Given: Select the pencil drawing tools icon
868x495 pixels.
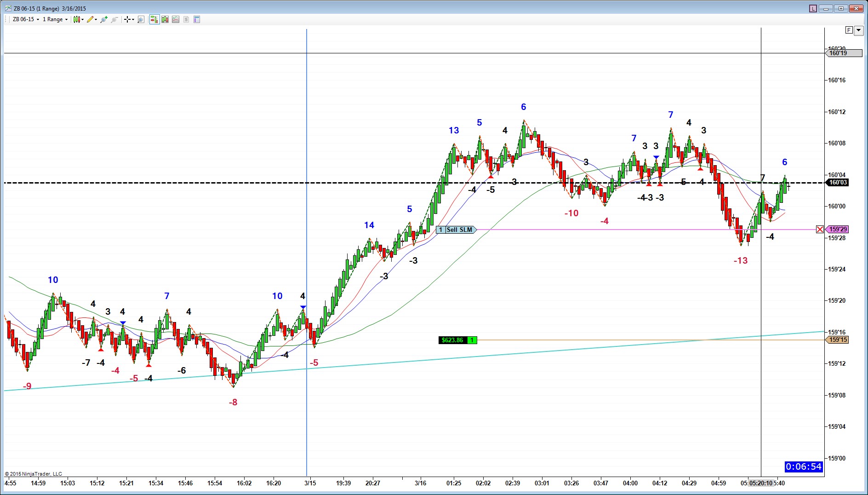Looking at the screenshot, I should pos(90,19).
